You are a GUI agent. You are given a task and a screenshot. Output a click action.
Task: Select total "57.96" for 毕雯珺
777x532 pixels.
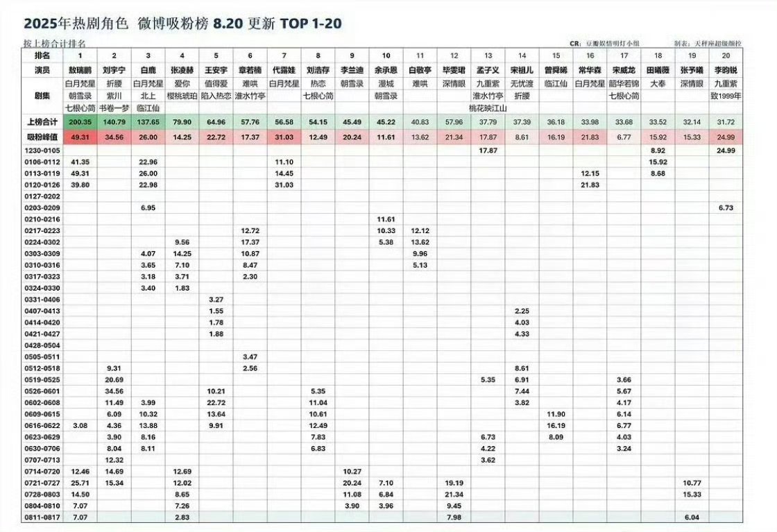[x=454, y=122]
